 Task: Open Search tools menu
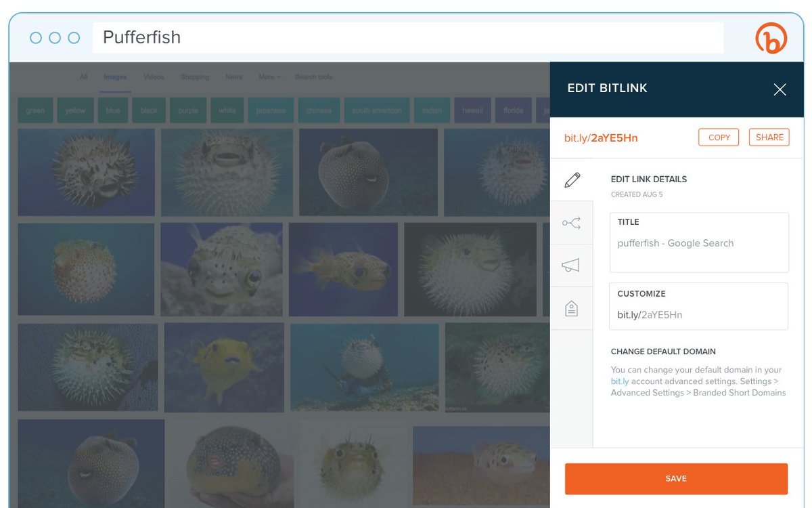313,77
